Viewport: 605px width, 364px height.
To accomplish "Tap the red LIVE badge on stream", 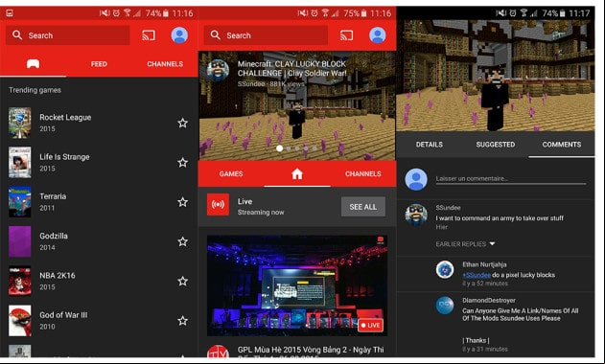I will click(x=370, y=325).
